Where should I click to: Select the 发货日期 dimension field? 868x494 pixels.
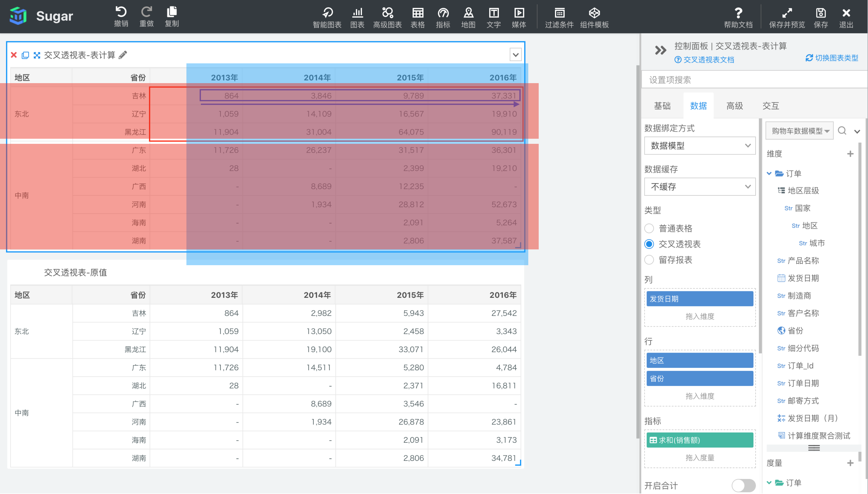point(798,278)
